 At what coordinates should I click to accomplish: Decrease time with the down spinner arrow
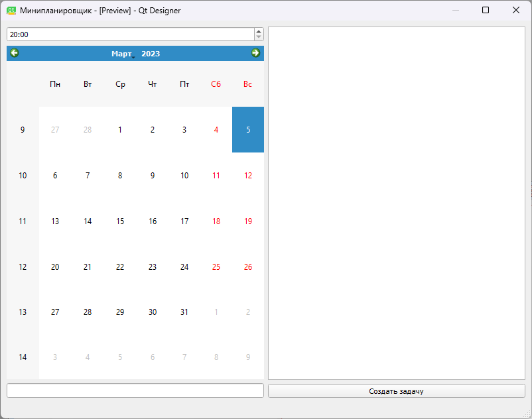tap(259, 37)
